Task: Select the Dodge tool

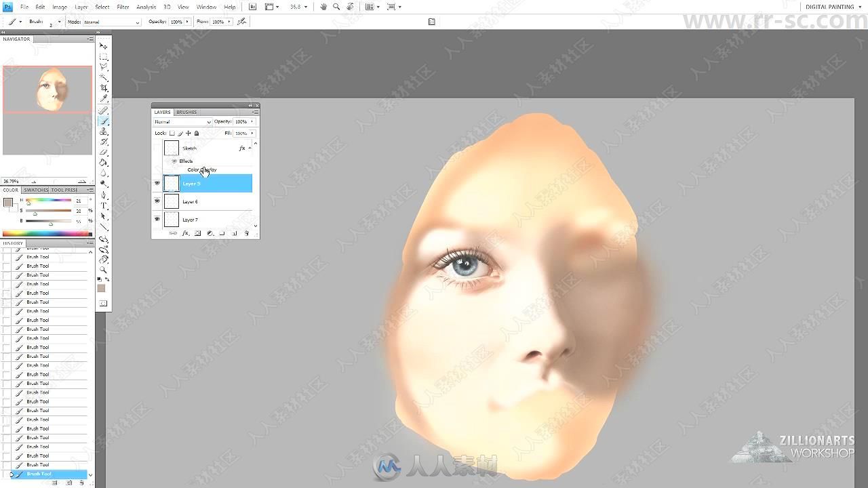Action: [x=104, y=184]
